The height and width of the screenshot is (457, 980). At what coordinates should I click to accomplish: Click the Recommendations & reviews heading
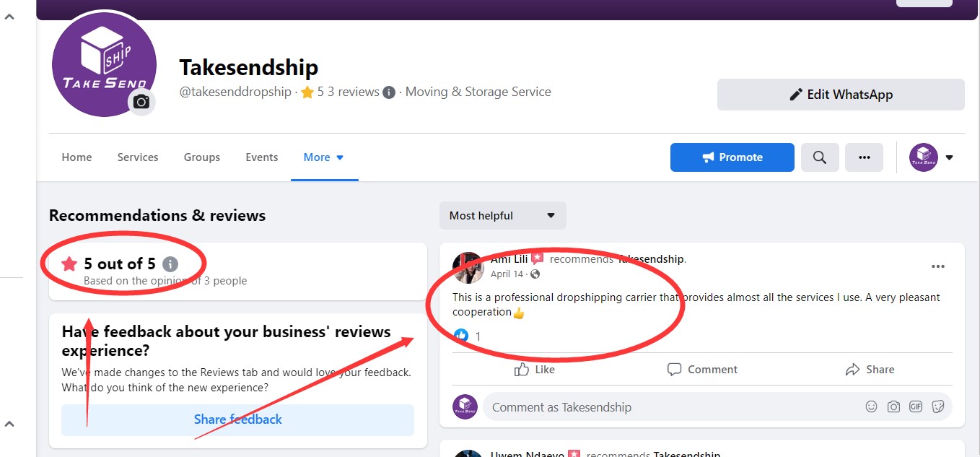coord(157,215)
